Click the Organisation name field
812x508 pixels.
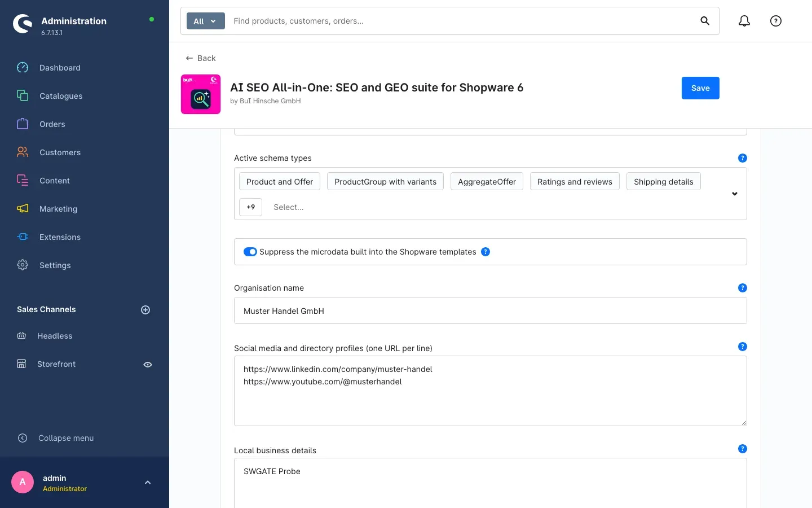[491, 310]
